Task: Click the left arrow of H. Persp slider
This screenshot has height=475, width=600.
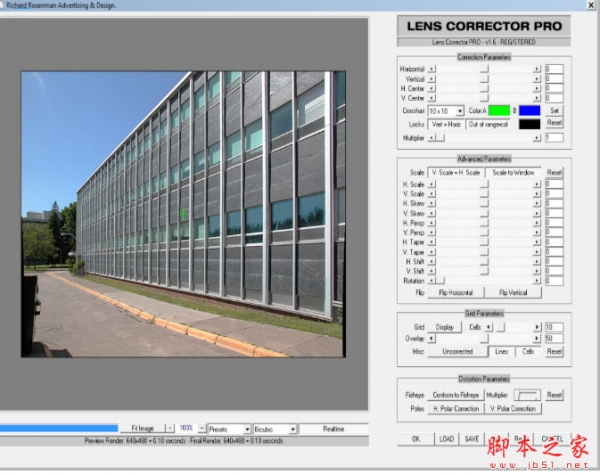Action: 432,223
